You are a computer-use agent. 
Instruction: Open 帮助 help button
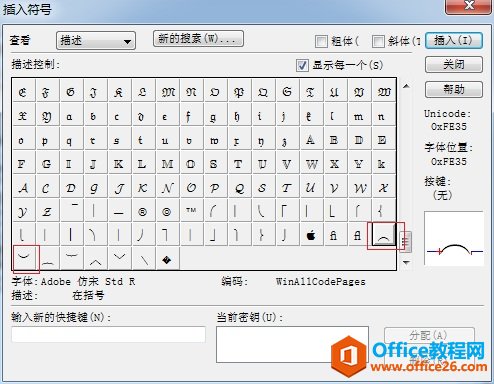(x=454, y=89)
